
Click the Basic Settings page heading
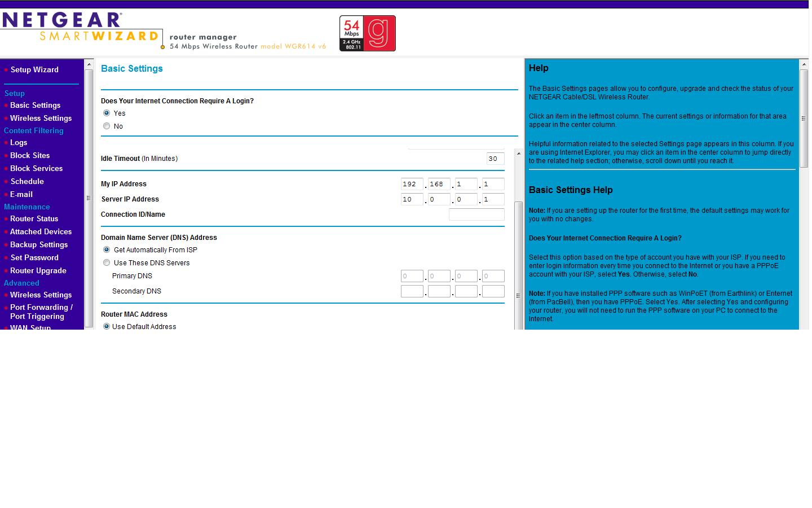[132, 69]
